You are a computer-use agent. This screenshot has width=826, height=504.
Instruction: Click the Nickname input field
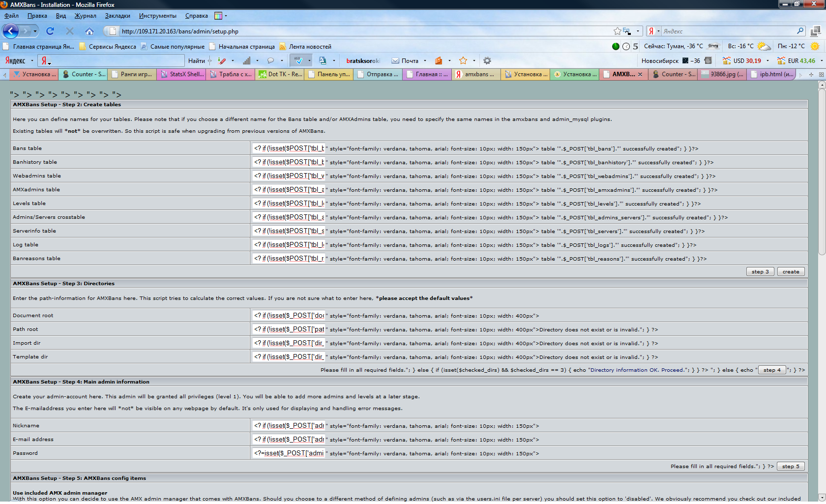(x=289, y=425)
